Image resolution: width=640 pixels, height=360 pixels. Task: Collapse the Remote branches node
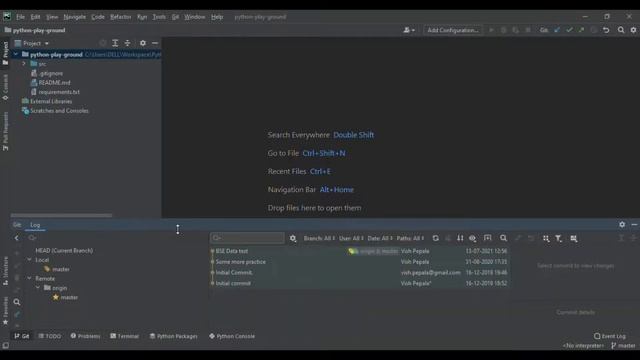click(x=29, y=278)
